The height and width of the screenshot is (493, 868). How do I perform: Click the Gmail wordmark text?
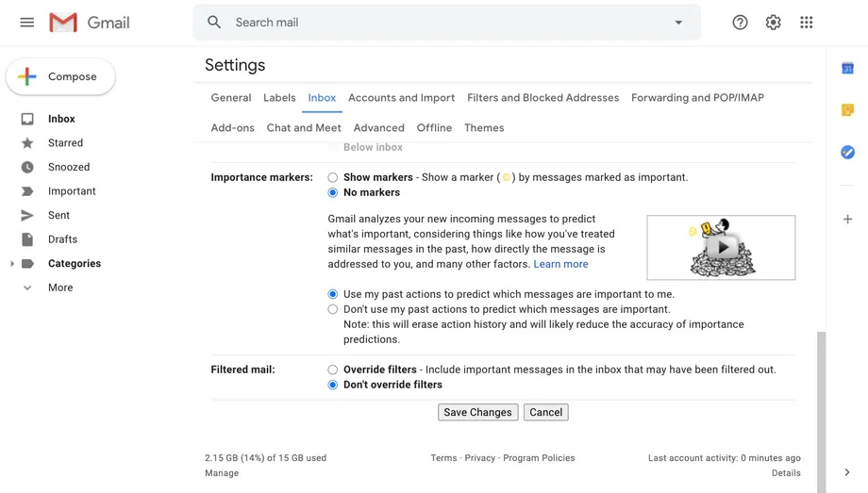108,23
